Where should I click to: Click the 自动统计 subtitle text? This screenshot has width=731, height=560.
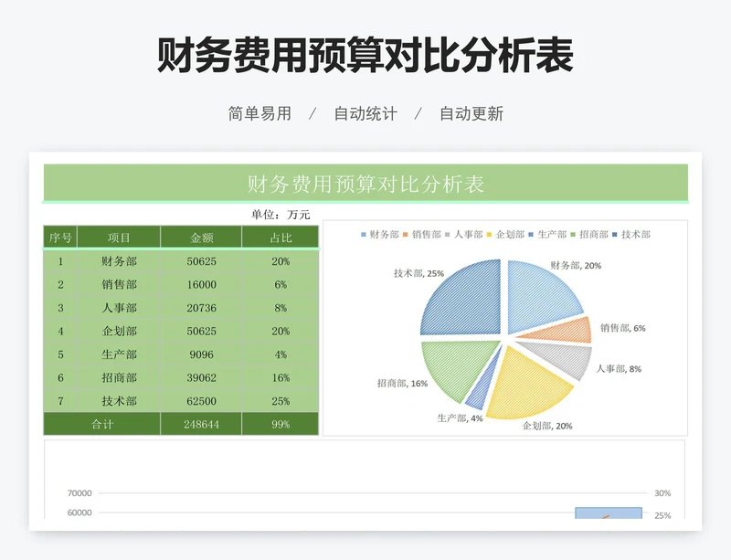[365, 113]
